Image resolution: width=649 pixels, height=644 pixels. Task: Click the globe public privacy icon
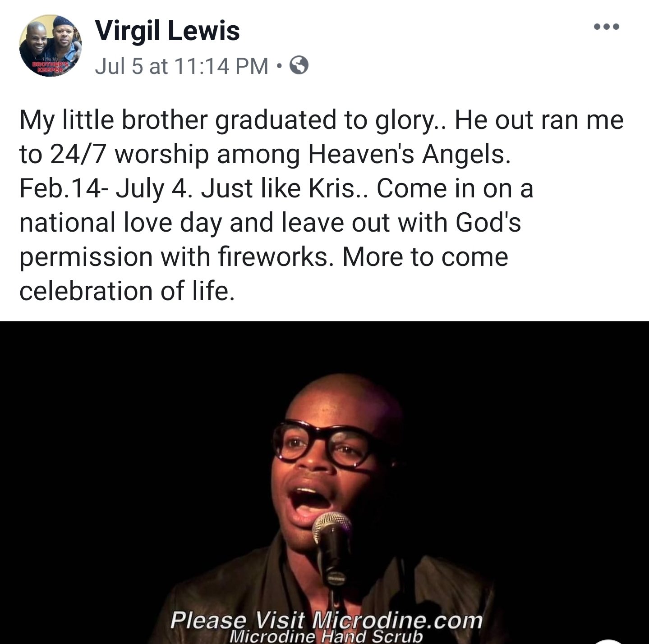tap(299, 66)
